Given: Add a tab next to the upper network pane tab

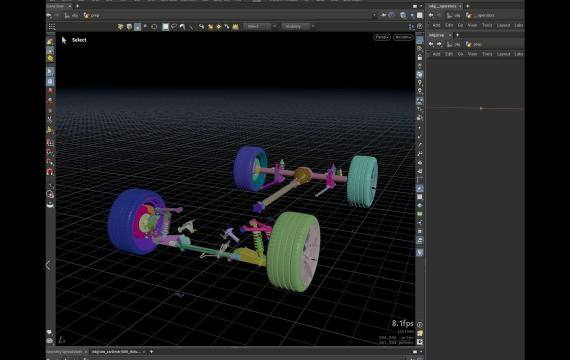Looking at the screenshot, I should click(x=467, y=6).
